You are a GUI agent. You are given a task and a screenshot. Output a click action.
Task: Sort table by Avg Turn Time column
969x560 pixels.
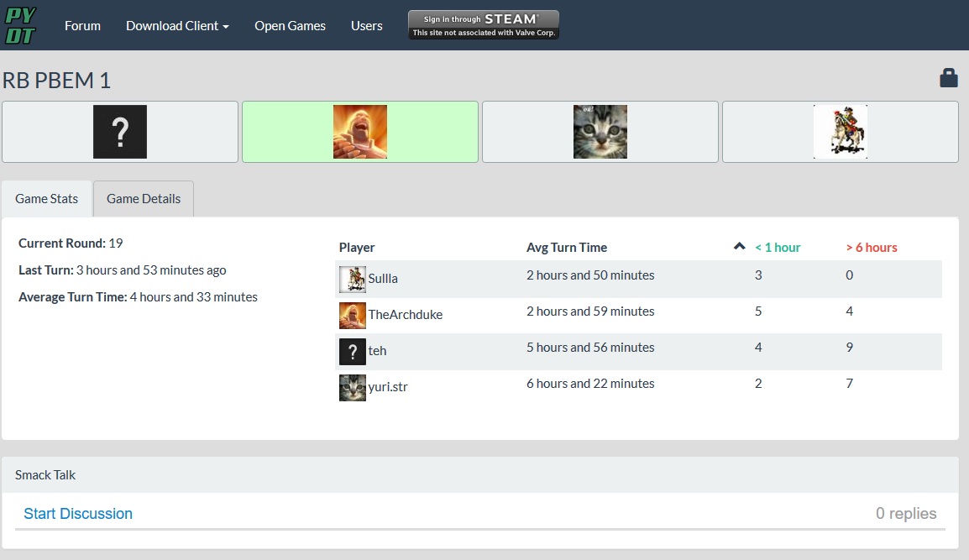566,248
